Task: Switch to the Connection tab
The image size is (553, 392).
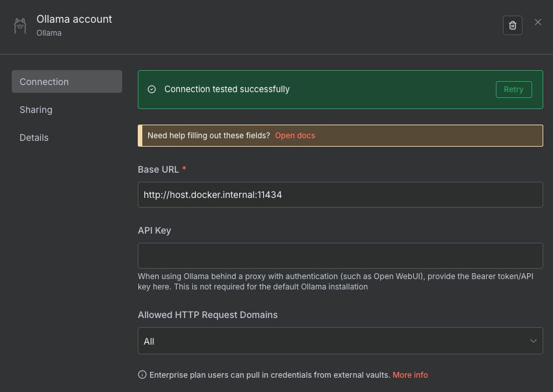Action: pos(66,82)
